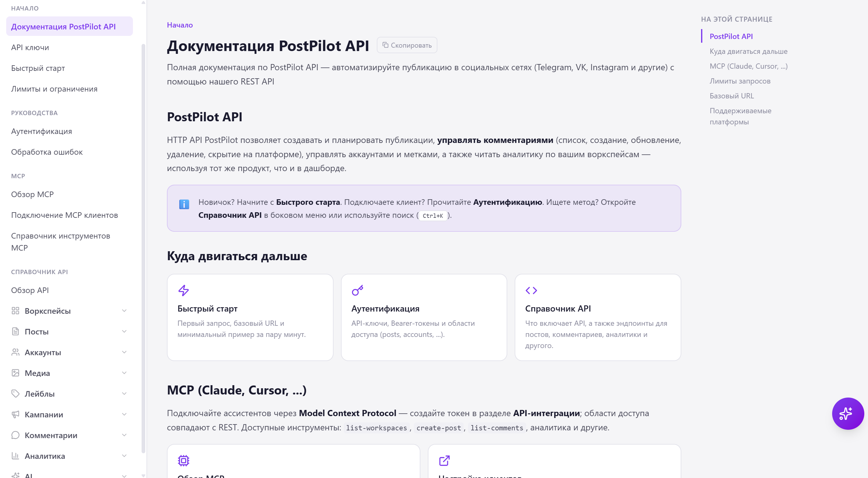This screenshot has width=868, height=478.
Task: Click the Комментарии sidebar label
Action: point(51,435)
